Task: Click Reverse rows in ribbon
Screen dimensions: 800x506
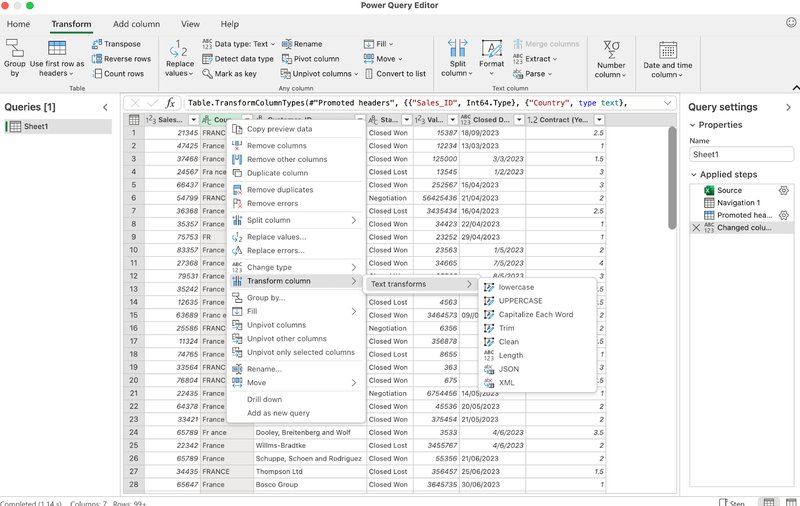Action: pos(121,59)
